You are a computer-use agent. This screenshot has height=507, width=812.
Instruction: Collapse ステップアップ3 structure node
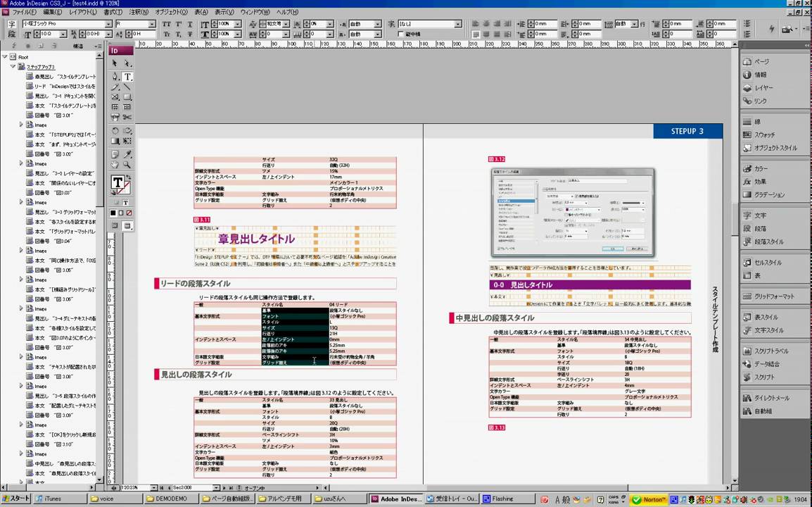[13, 66]
